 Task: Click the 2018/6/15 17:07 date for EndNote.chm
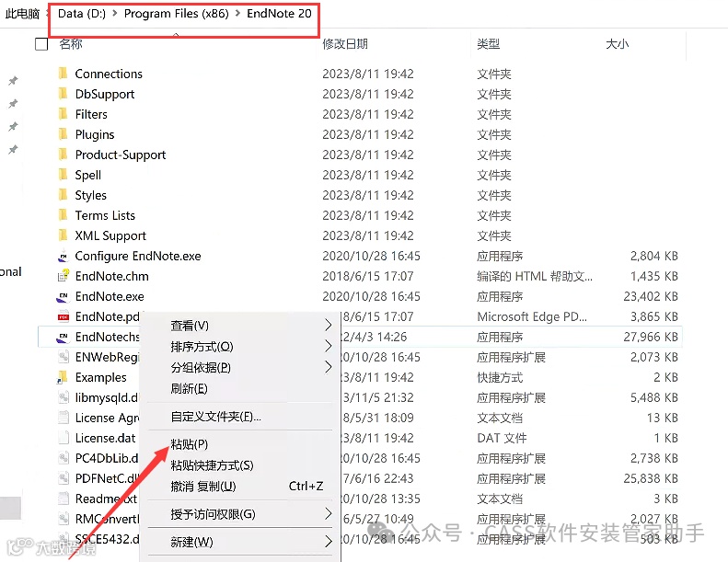pyautogui.click(x=368, y=276)
